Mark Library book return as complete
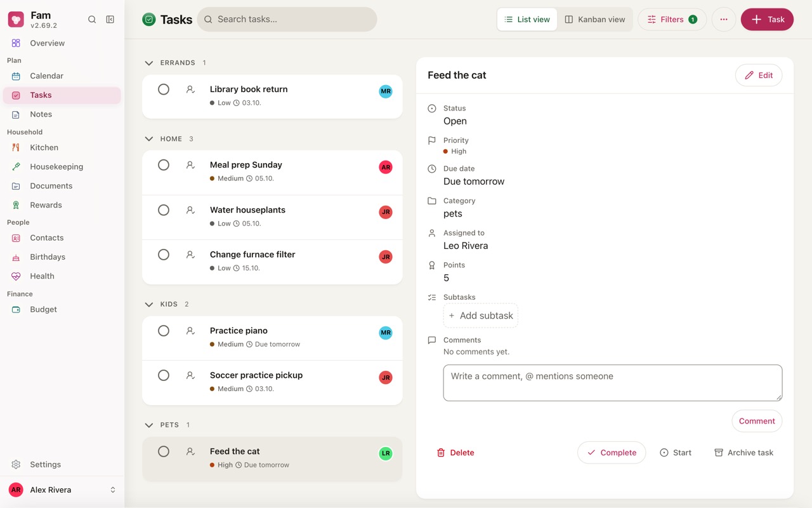The width and height of the screenshot is (812, 508). 164,90
